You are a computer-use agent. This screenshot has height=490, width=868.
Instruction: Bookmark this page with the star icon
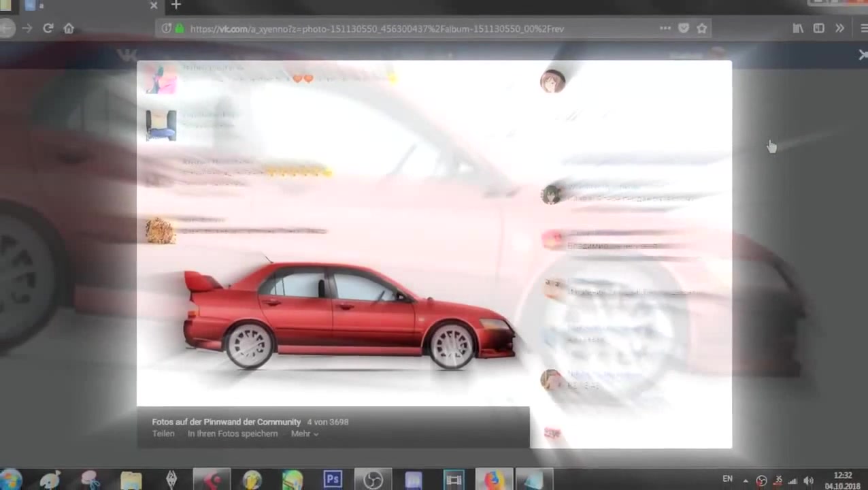(702, 29)
